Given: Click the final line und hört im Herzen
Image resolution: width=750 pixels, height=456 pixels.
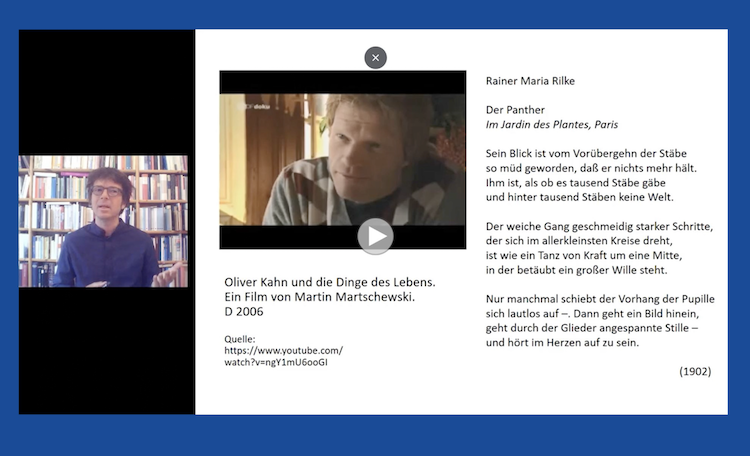Looking at the screenshot, I should 562,343.
